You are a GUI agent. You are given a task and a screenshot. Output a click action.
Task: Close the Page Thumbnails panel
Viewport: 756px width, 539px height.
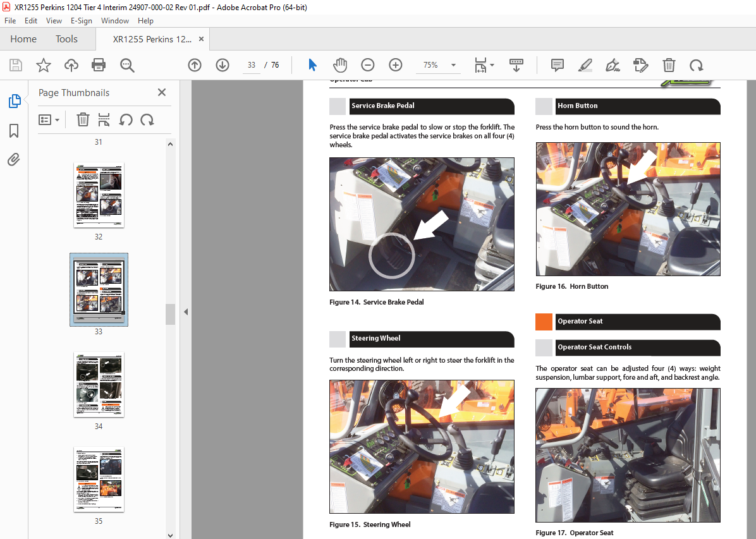162,92
